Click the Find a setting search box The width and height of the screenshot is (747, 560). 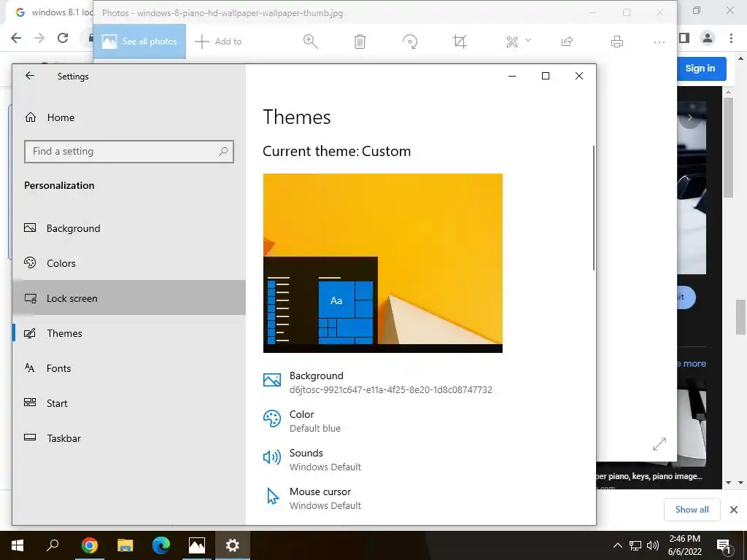pos(128,152)
